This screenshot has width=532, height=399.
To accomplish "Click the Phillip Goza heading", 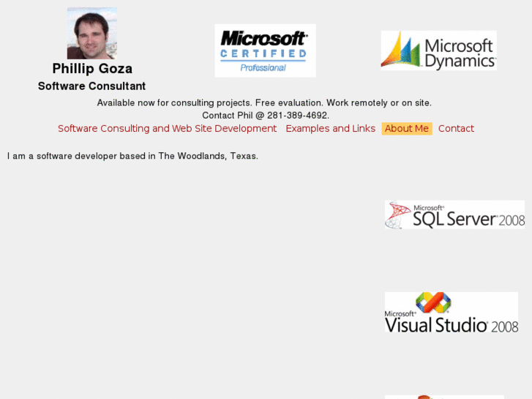I will tap(92, 69).
